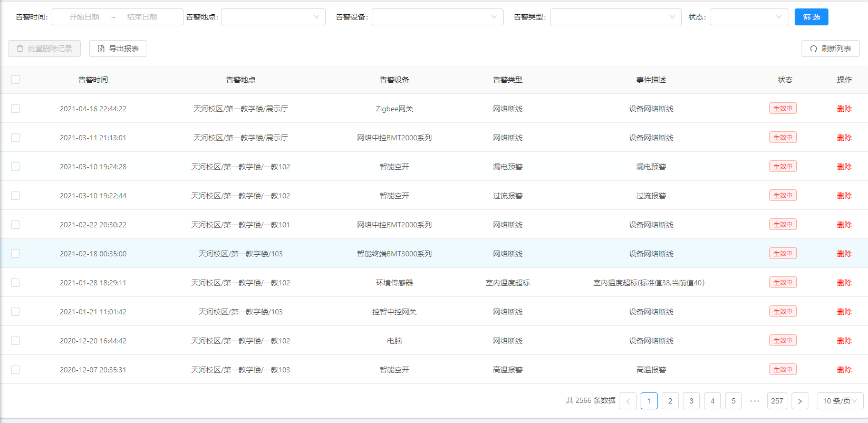The height and width of the screenshot is (423, 868).
Task: Jump to last page 257
Action: [777, 401]
